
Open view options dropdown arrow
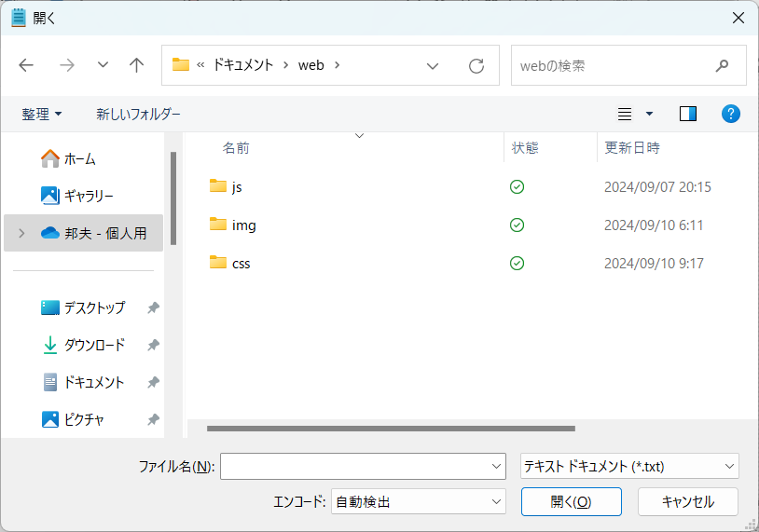(x=649, y=115)
